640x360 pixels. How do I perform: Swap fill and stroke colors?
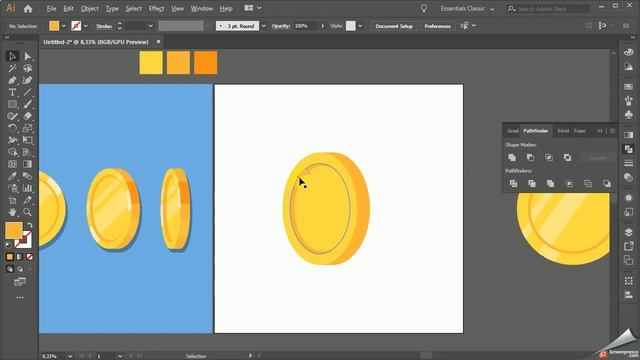point(29,225)
